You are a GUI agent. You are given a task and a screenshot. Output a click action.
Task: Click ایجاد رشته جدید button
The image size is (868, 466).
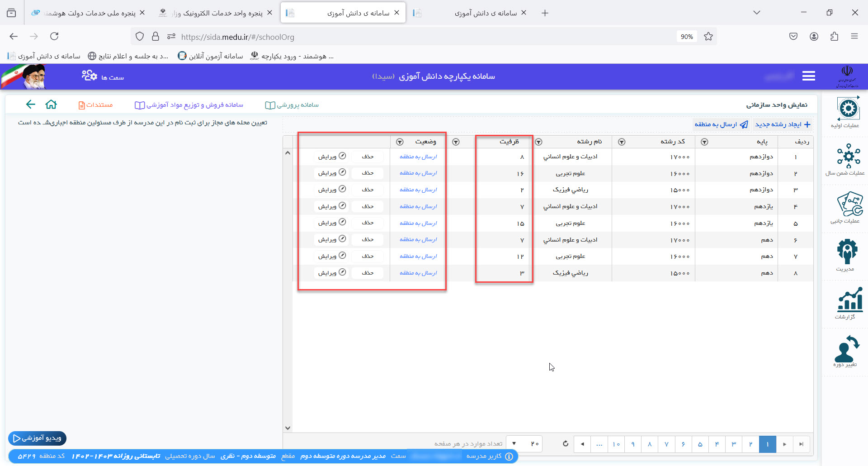[783, 124]
